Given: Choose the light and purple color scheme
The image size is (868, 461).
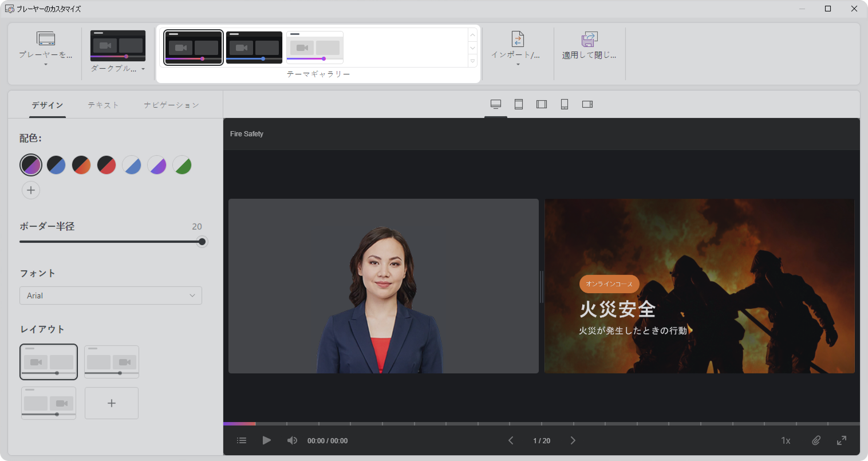Looking at the screenshot, I should coord(157,165).
